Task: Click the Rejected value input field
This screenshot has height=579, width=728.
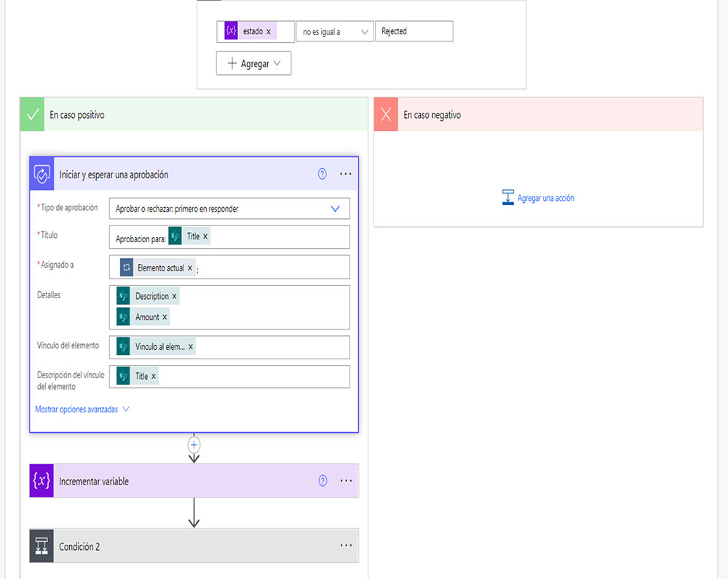Action: point(414,32)
